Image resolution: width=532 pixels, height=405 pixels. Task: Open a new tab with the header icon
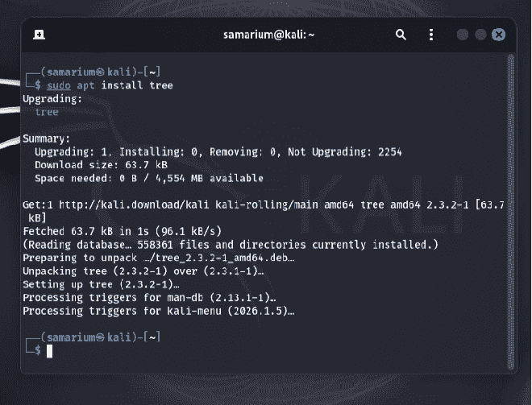click(39, 35)
